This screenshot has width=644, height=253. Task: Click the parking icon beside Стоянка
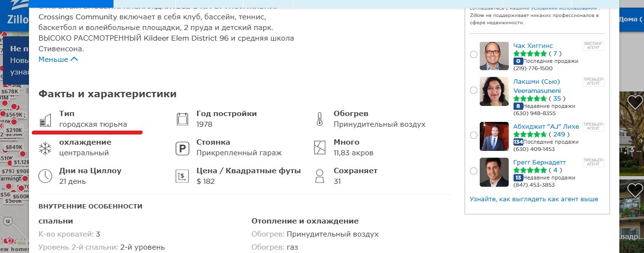[182, 148]
